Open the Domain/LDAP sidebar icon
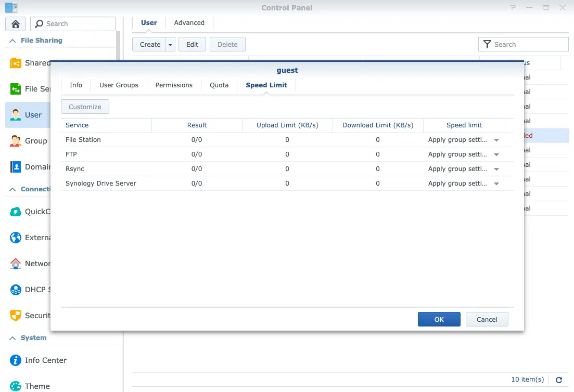Image resolution: width=574 pixels, height=392 pixels. pyautogui.click(x=16, y=167)
